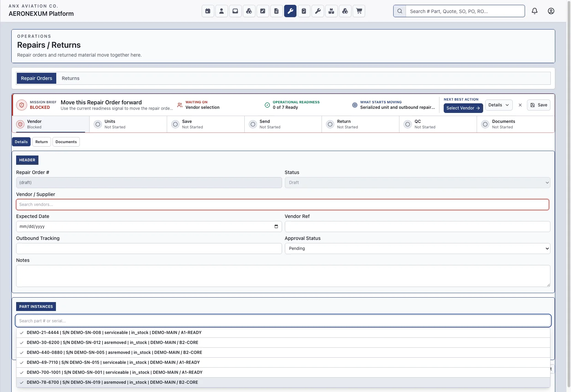This screenshot has width=571, height=392.
Task: Open the stacked boxes inventory icon
Action: tap(331, 11)
